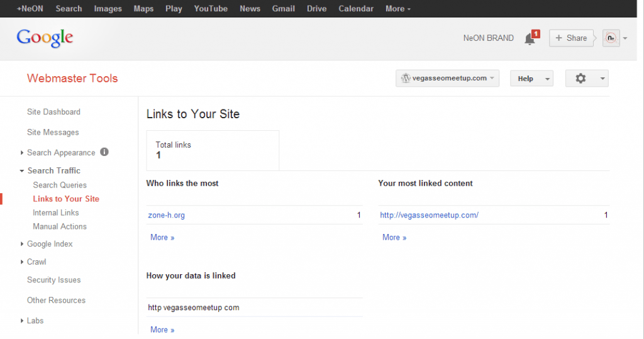644x339 pixels.
Task: Click More under How your data is linked
Action: pyautogui.click(x=162, y=330)
